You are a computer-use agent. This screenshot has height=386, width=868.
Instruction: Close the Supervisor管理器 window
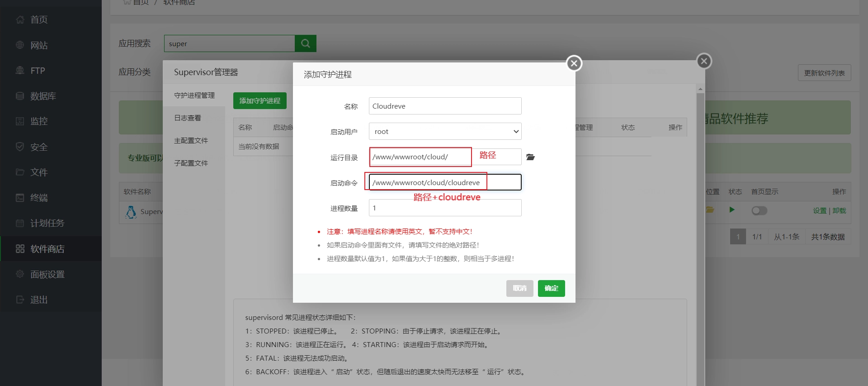tap(704, 61)
